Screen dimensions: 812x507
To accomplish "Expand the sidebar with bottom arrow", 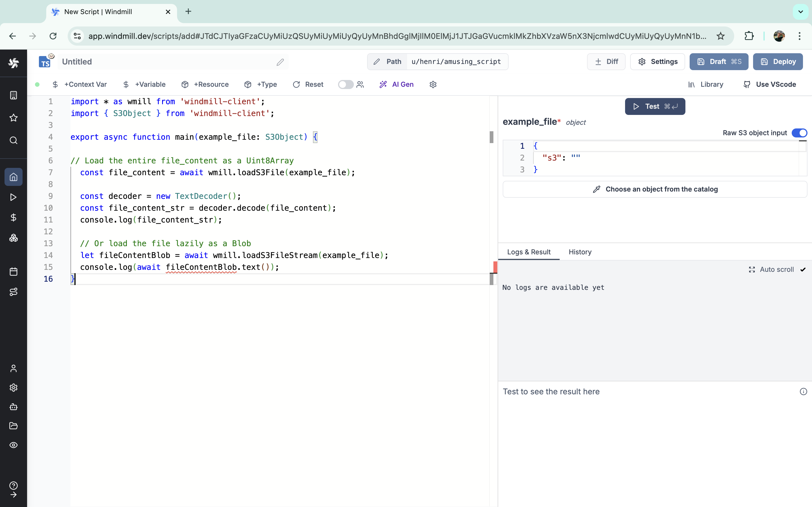I will point(14,495).
